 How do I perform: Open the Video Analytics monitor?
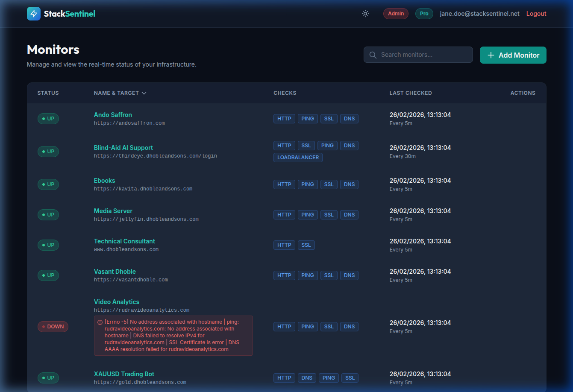[117, 302]
